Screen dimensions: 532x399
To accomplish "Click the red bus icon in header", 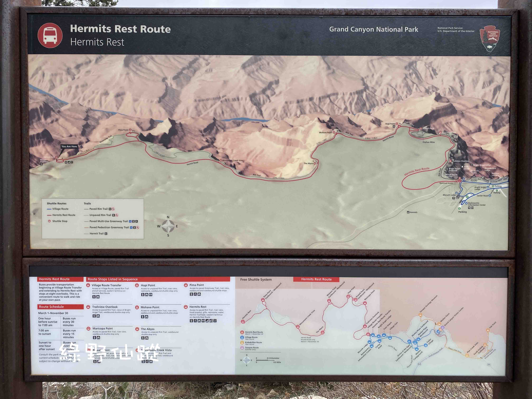I will pos(50,35).
